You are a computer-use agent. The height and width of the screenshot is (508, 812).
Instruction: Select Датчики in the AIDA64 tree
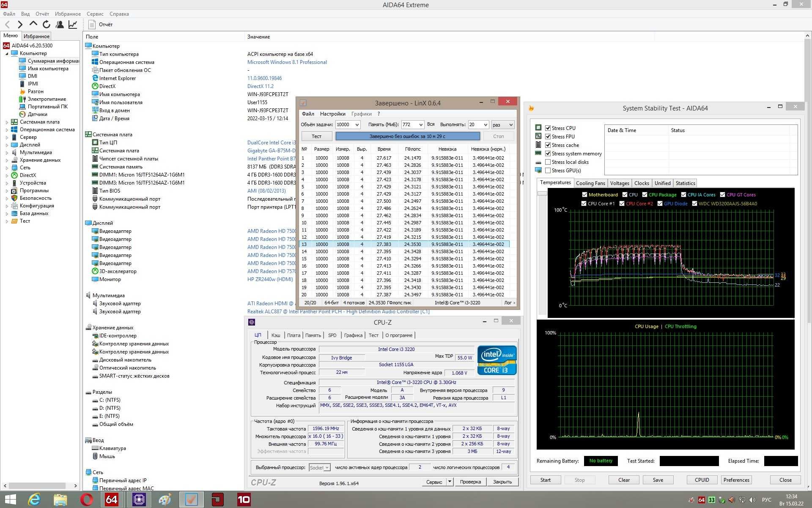[38, 114]
